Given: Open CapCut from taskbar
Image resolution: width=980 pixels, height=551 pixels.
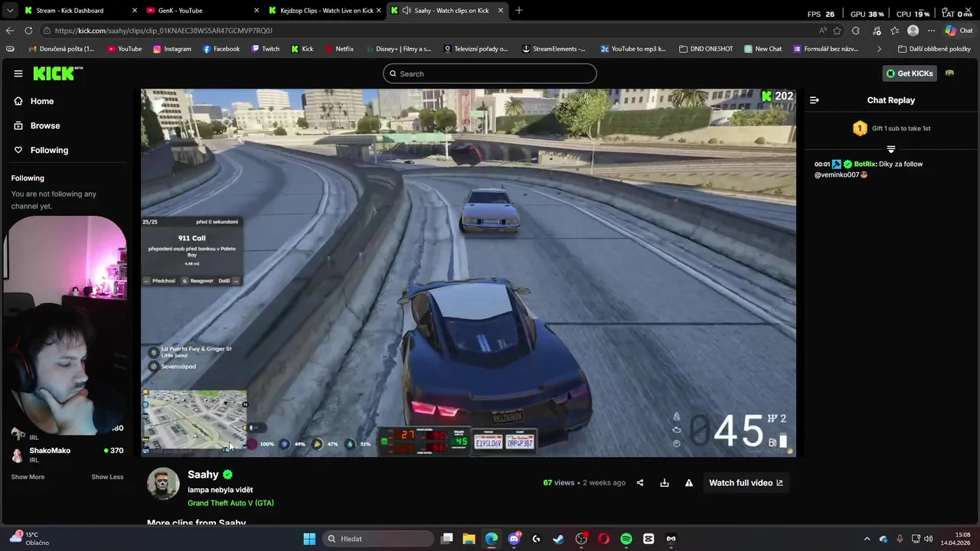Looking at the screenshot, I should point(648,539).
